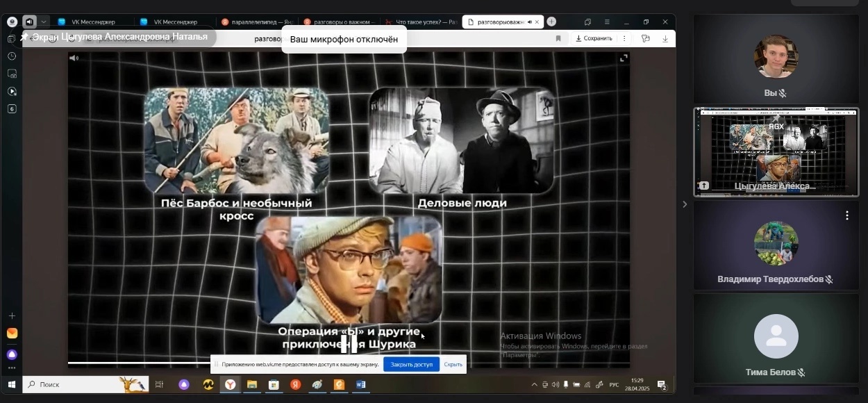Seek in the video progress bar
Screen dimensions: 868x403
349,363
